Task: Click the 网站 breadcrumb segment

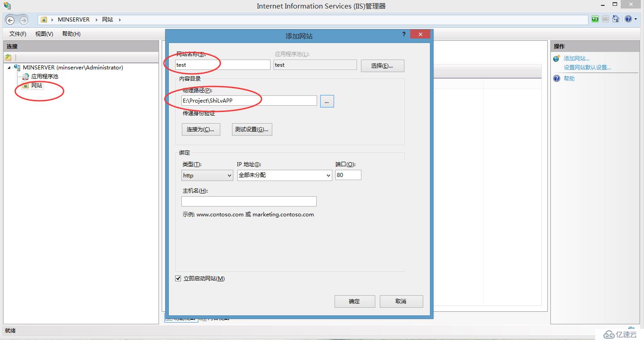Action: pos(107,20)
